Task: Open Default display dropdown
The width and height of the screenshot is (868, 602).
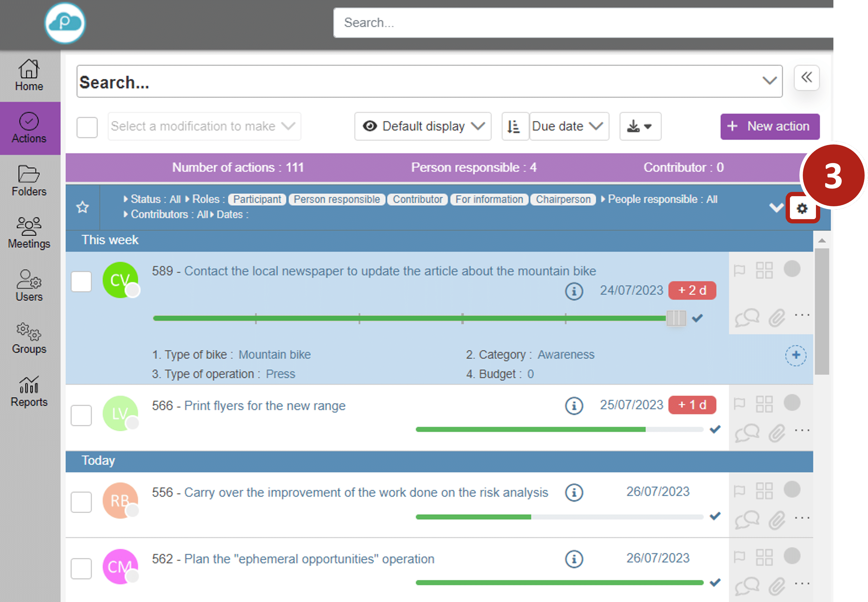Action: tap(423, 126)
